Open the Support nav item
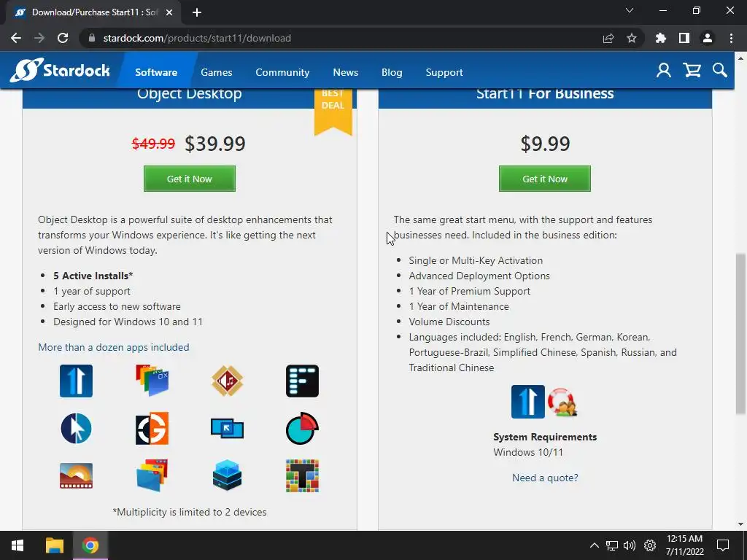Screen dimensions: 747x560 [444, 72]
